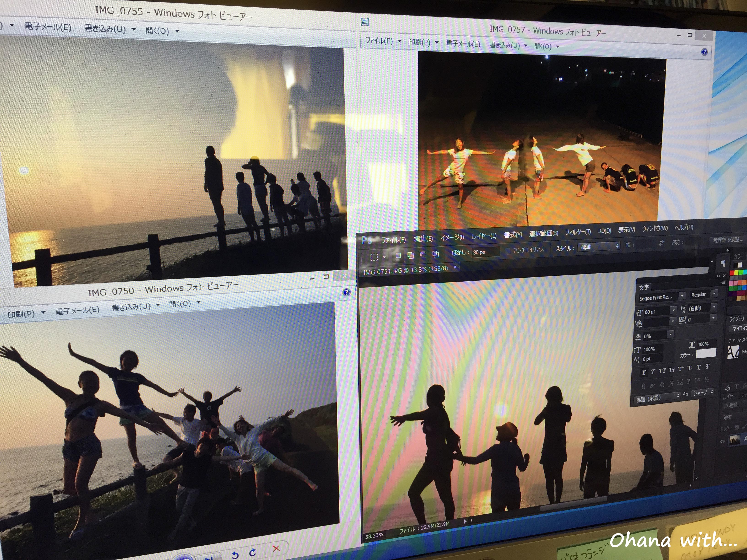Toggle ordinals 1st OpenType icon
Viewport: 747px width, 560px height.
698,381
